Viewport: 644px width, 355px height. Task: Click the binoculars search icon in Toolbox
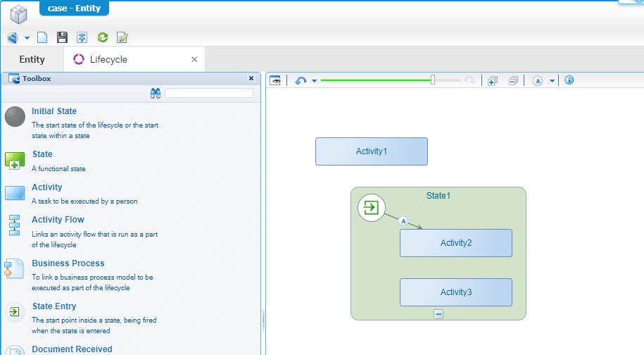pyautogui.click(x=156, y=93)
